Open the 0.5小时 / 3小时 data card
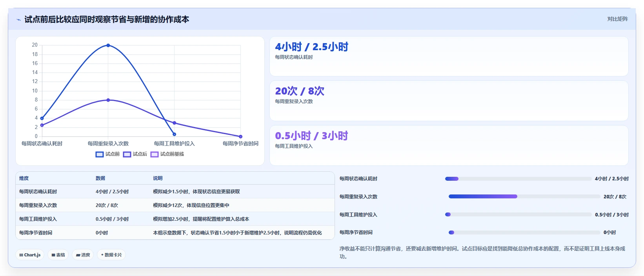 tap(449, 145)
